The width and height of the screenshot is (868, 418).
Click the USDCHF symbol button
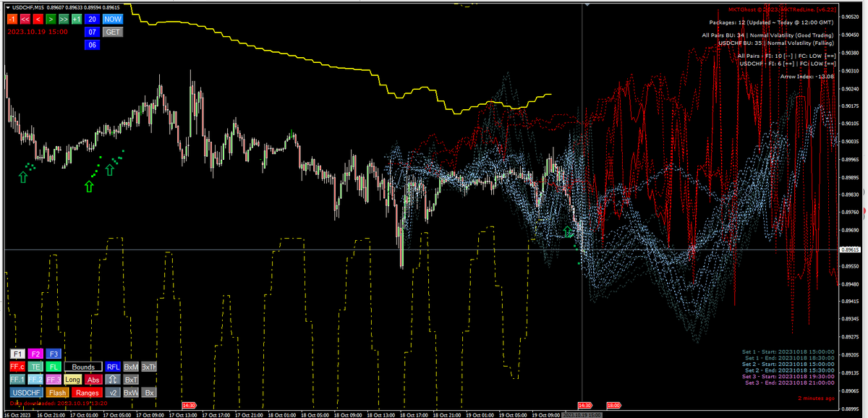coord(27,393)
